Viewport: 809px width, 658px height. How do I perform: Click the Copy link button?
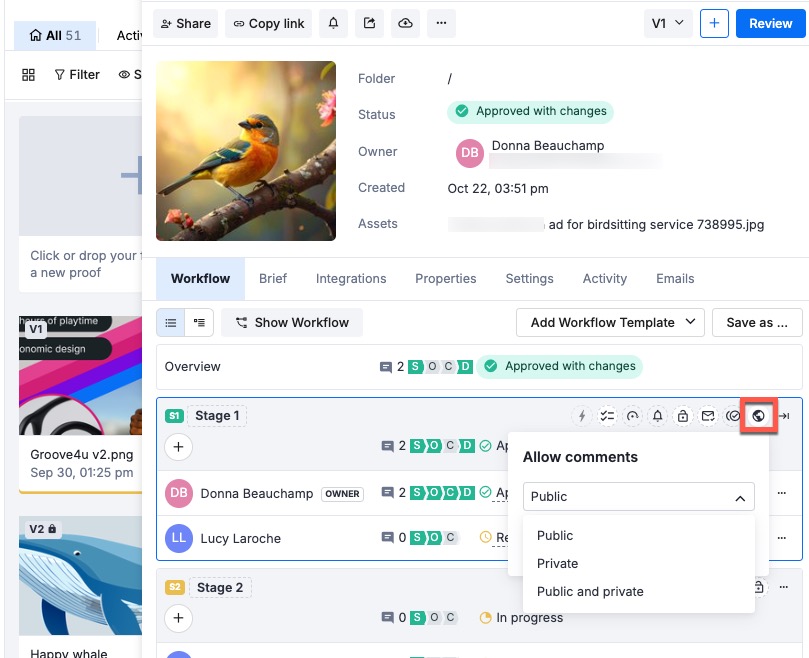[x=268, y=23]
